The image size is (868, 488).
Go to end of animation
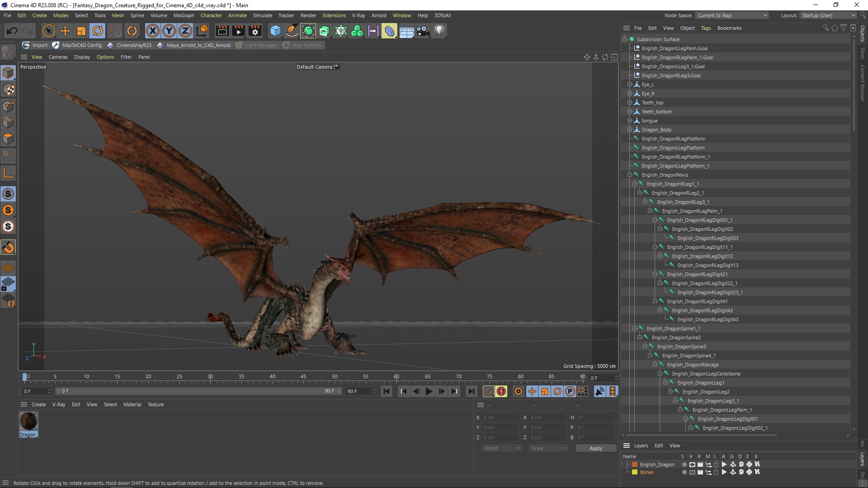[472, 391]
